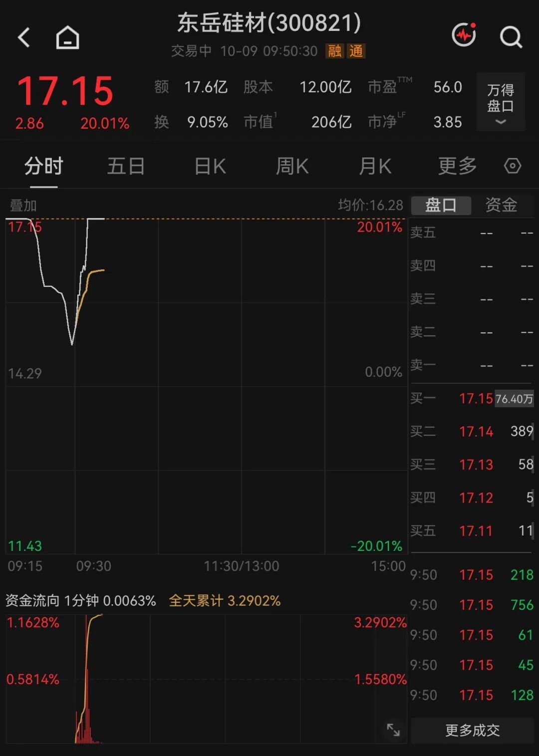Tap the 2.86 price change value
Image resolution: width=539 pixels, height=756 pixels.
29,123
